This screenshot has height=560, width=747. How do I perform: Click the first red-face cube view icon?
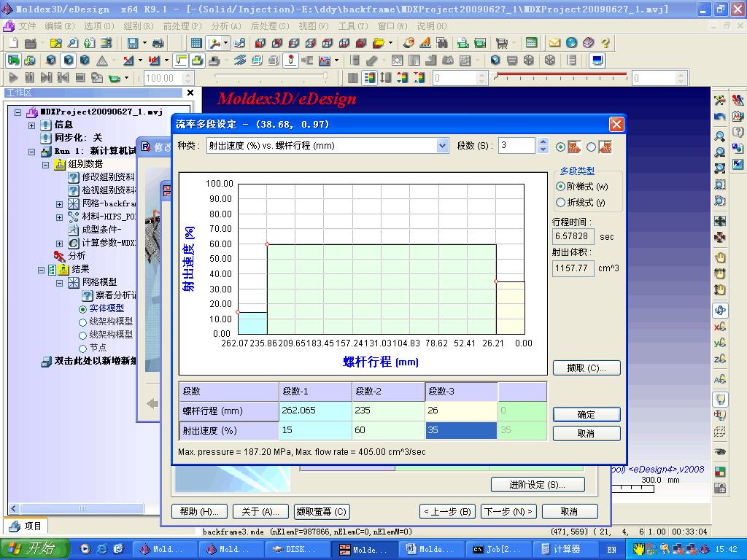(x=260, y=43)
